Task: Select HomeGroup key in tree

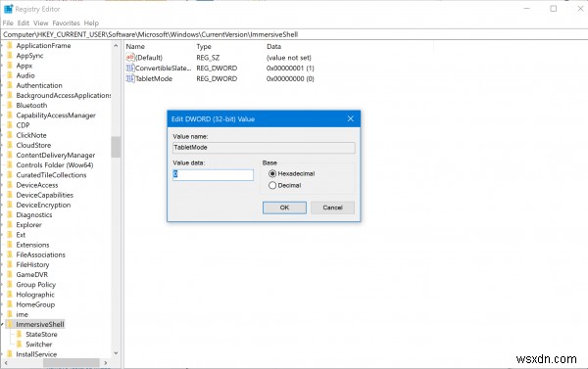Action: 35,304
